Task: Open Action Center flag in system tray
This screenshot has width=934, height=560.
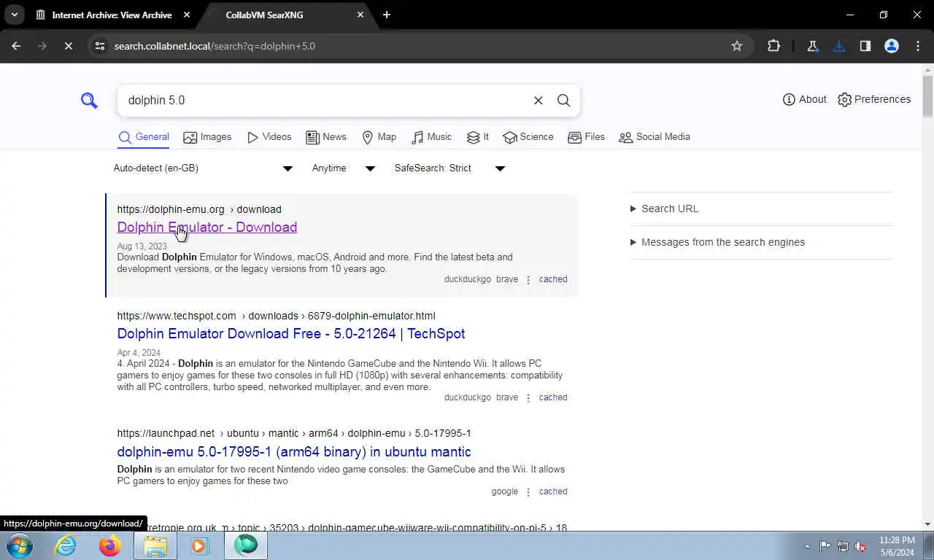Action: point(825,546)
